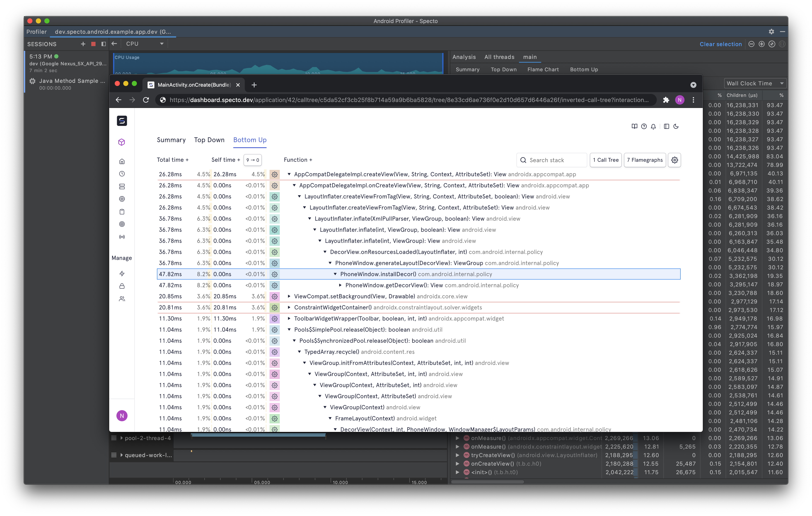Click the target goals sidebar icon
Viewport: 812px width, 516px height.
[x=122, y=224]
